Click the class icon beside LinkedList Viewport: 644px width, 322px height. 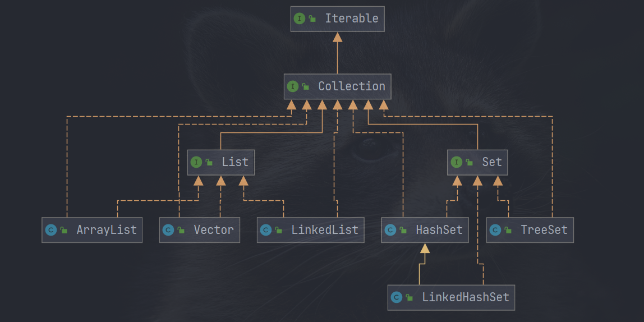(266, 230)
